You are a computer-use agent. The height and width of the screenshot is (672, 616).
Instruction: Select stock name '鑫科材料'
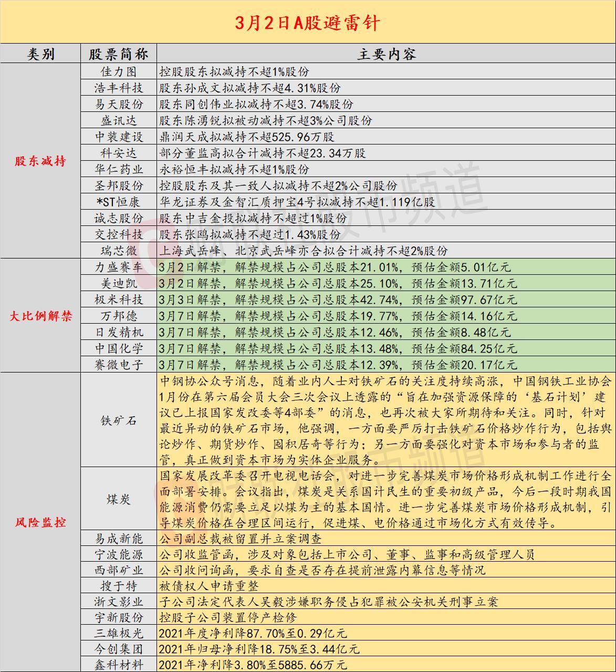(x=119, y=665)
